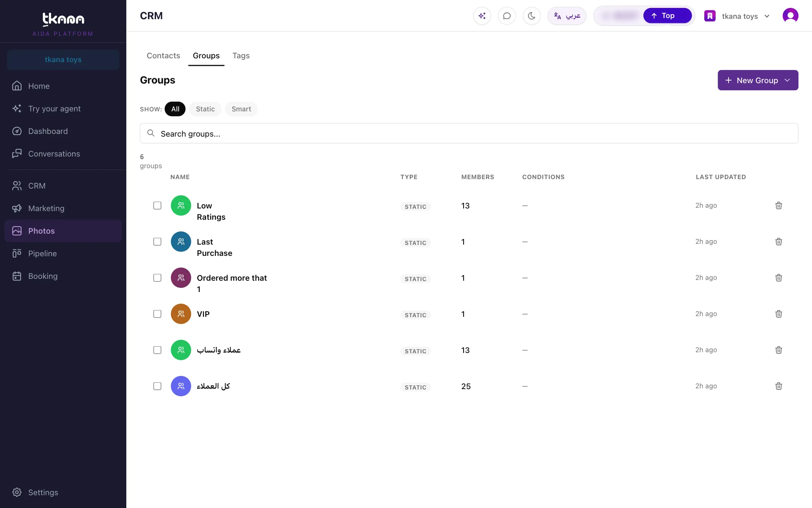Viewport: 812px width, 508px height.
Task: Delete the عملاء واتساب group
Action: (779, 350)
